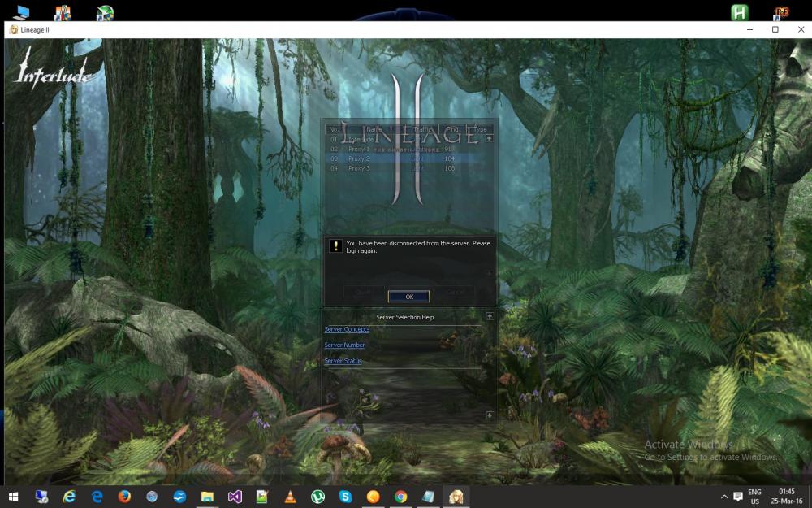
Task: Open VLC media player from taskbar
Action: click(x=290, y=497)
